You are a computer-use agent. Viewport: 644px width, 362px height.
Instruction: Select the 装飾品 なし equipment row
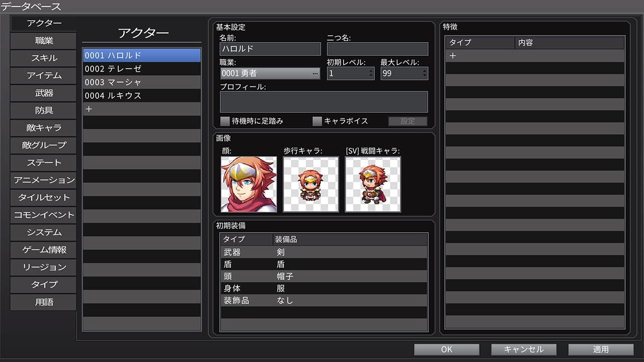click(x=324, y=301)
